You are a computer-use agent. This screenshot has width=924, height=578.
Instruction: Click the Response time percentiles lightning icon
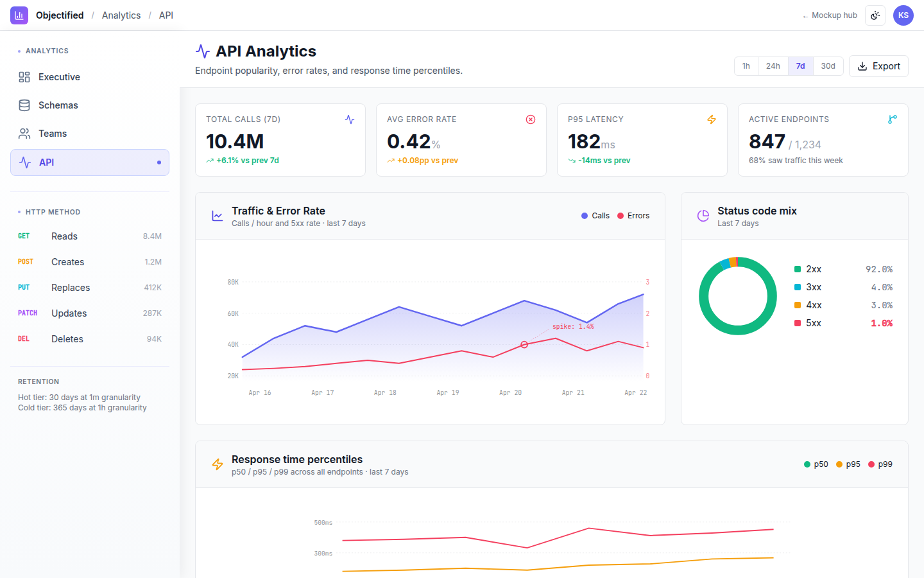[218, 464]
